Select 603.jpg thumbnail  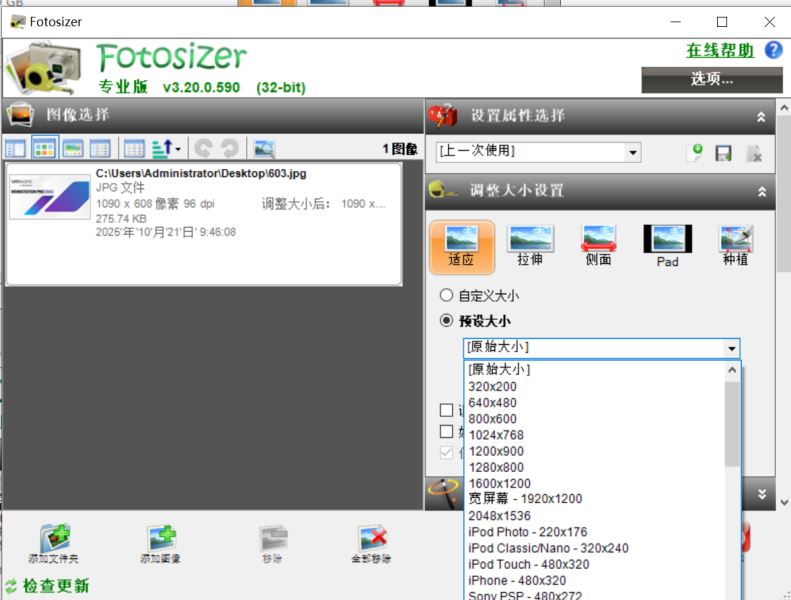(50, 197)
